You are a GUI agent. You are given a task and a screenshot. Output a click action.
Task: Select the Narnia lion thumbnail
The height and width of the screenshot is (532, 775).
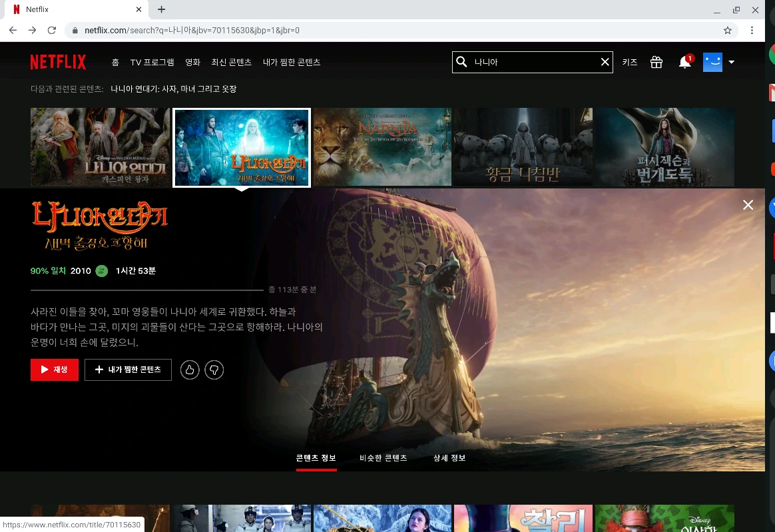point(383,147)
